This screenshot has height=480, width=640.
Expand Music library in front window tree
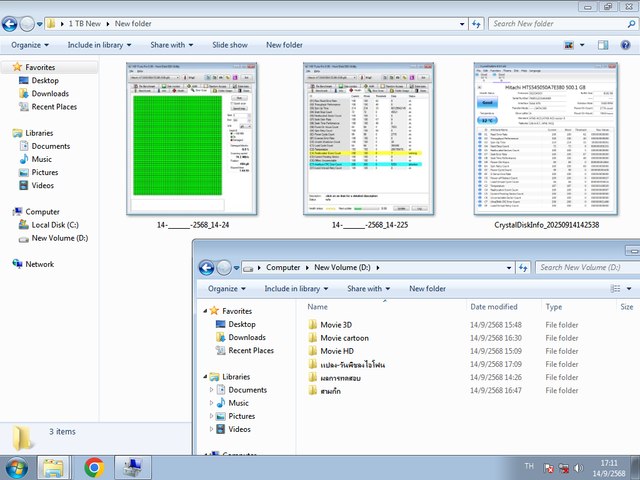point(211,403)
